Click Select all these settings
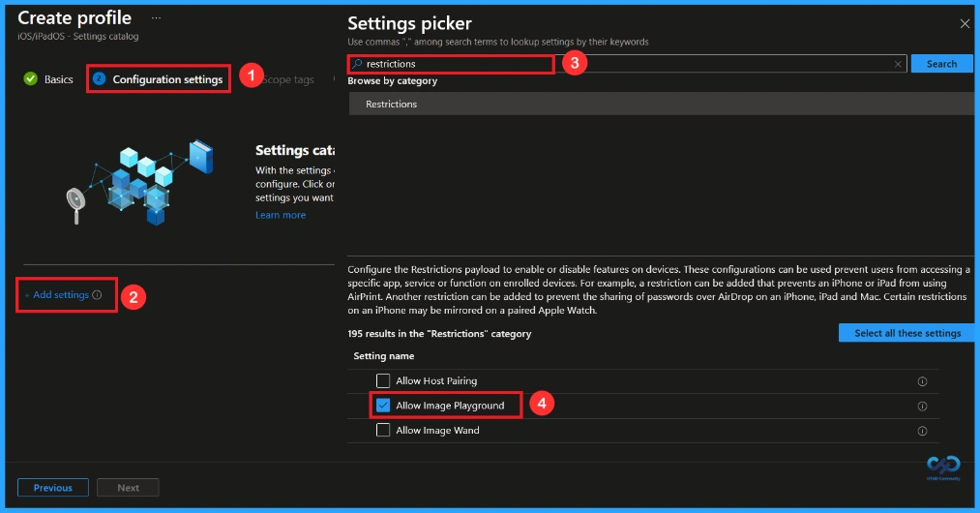 (906, 333)
